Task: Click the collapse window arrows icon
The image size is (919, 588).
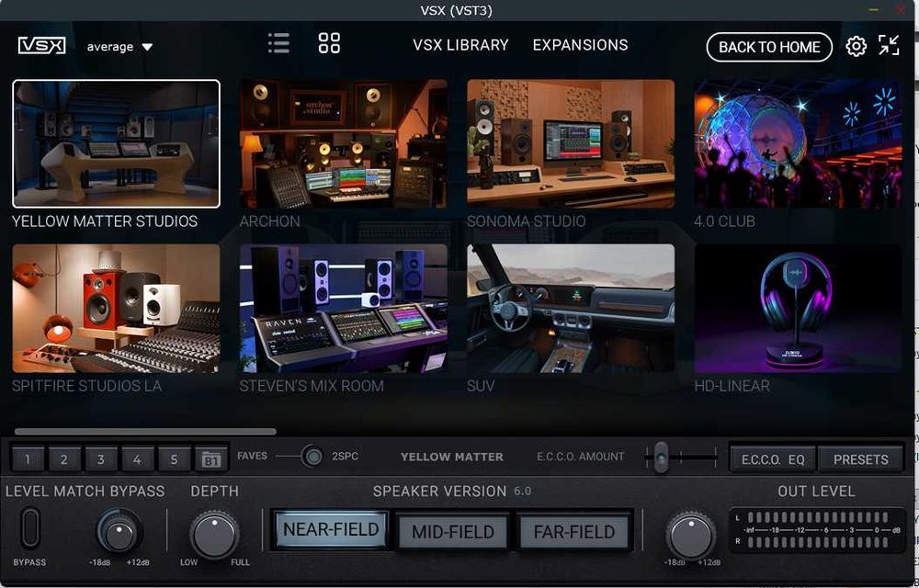Action: tap(889, 45)
